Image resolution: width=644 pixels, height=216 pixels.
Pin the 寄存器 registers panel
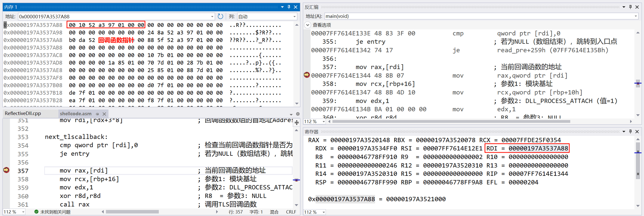pyautogui.click(x=630, y=131)
